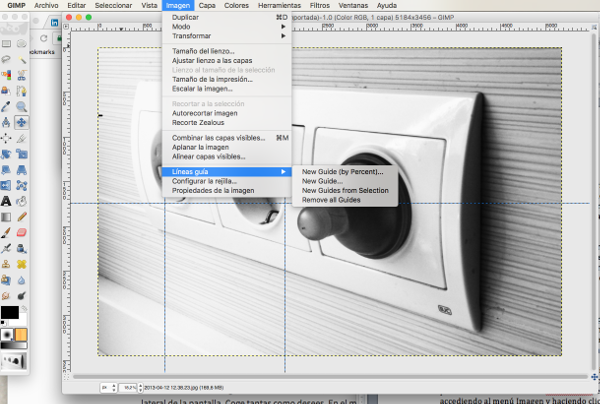Click the black foreground color swatch
Screen dimensions: 600x404
[9, 314]
